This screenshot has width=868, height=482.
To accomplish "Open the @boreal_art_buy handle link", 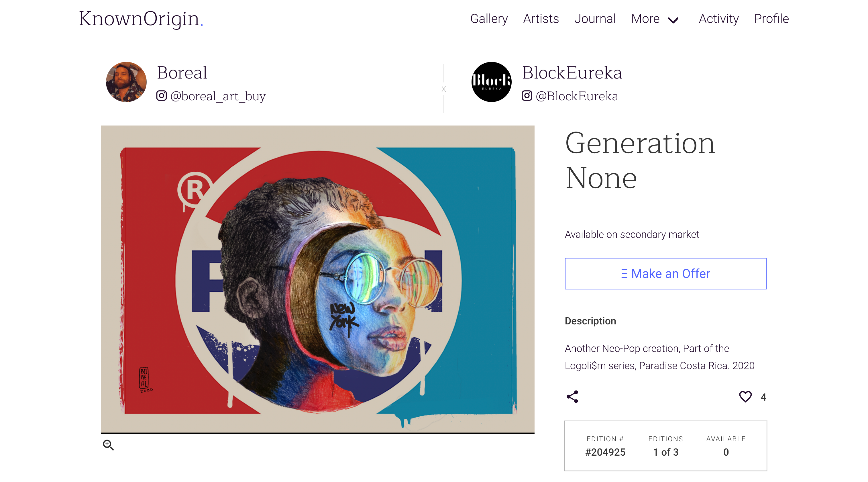I will [218, 96].
